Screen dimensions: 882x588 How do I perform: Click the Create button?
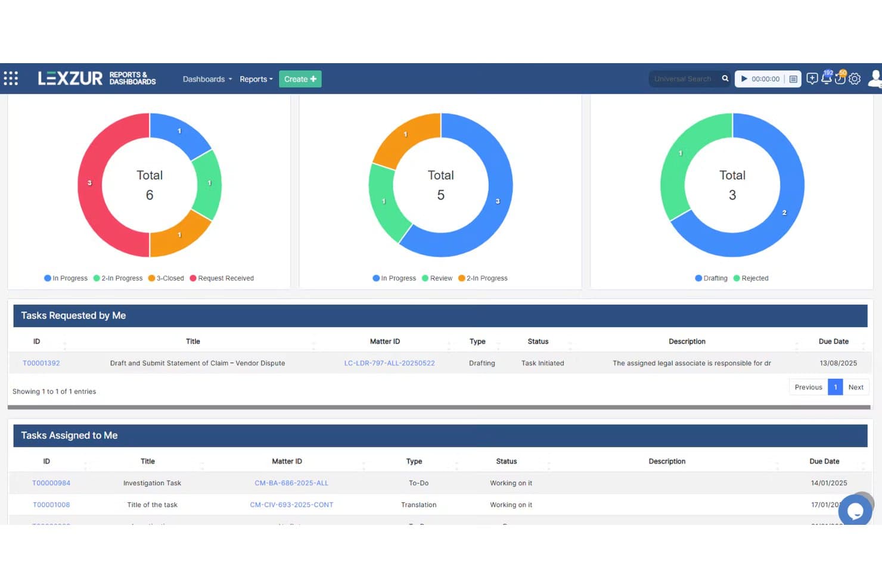300,79
